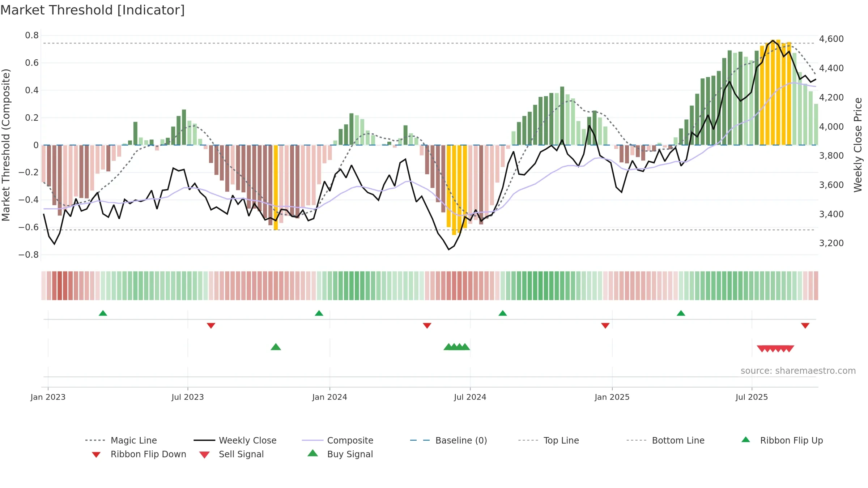Click the −0.8 composite axis value
Image resolution: width=868 pixels, height=488 pixels.
(29, 255)
